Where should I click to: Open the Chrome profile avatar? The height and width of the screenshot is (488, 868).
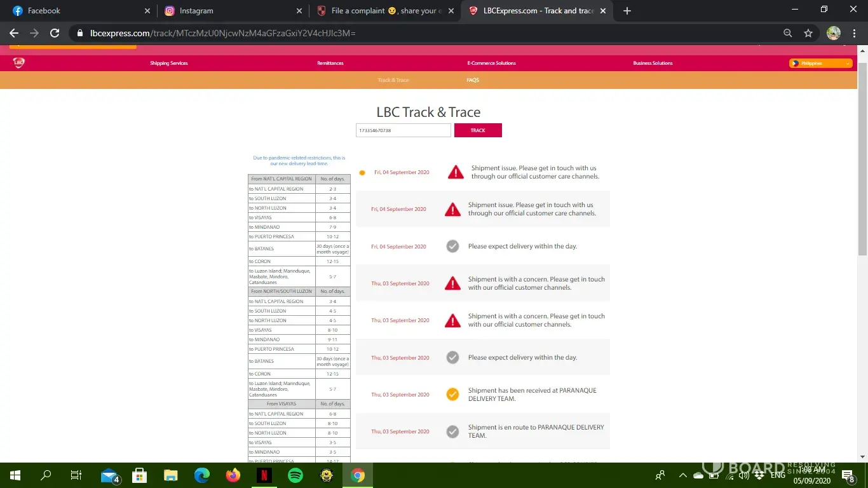coord(834,33)
